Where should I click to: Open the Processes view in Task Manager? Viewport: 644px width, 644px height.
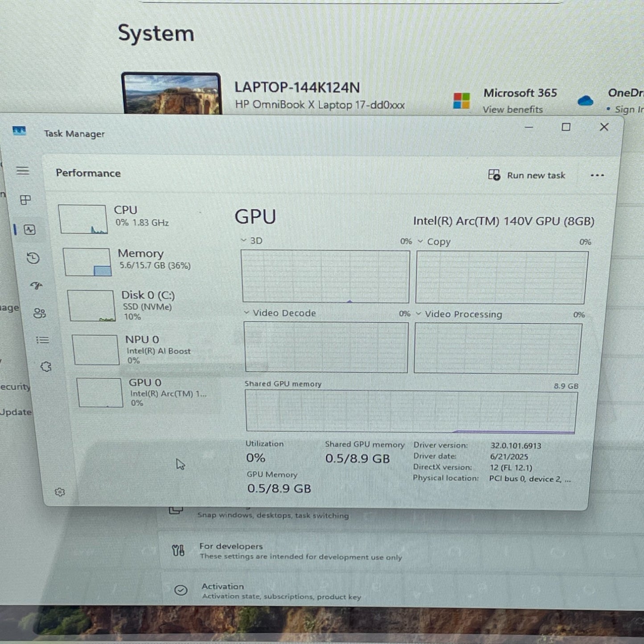(x=25, y=200)
